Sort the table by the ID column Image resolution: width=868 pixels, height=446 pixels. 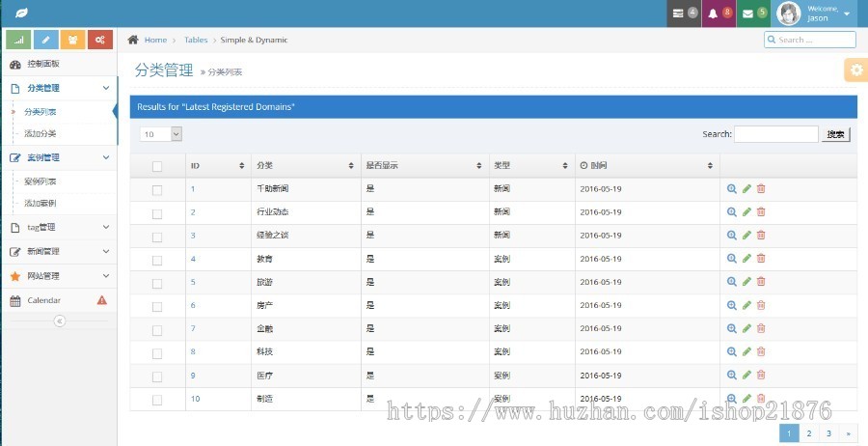[218, 166]
